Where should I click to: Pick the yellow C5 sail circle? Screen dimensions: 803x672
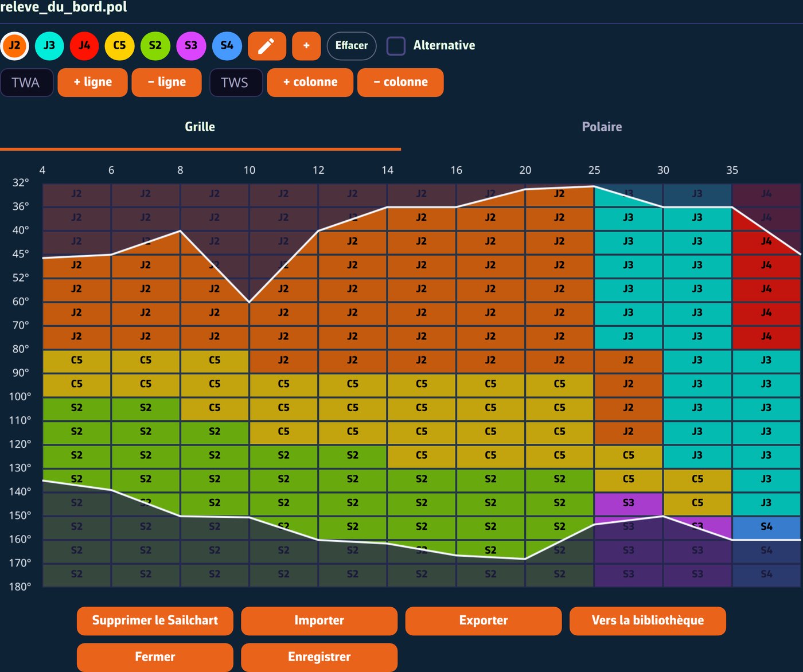coord(119,46)
